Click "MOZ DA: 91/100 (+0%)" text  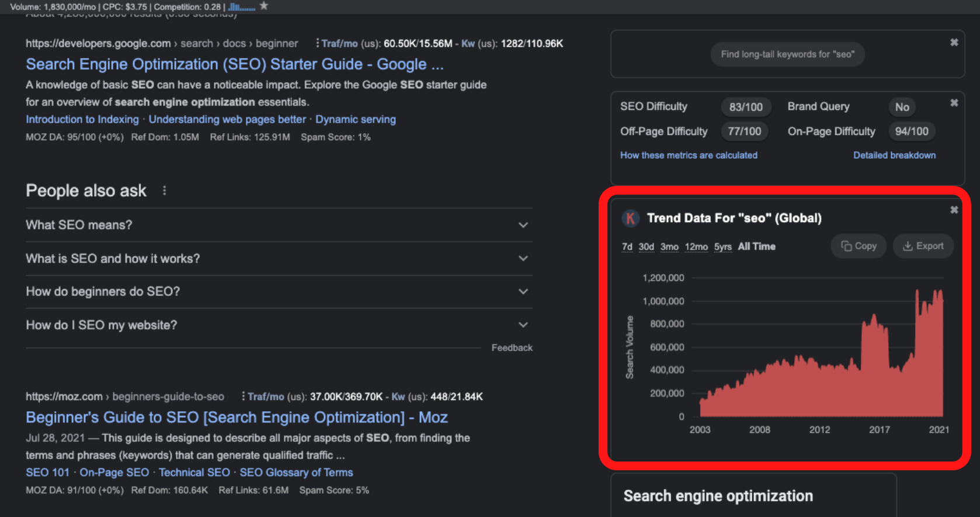click(75, 490)
